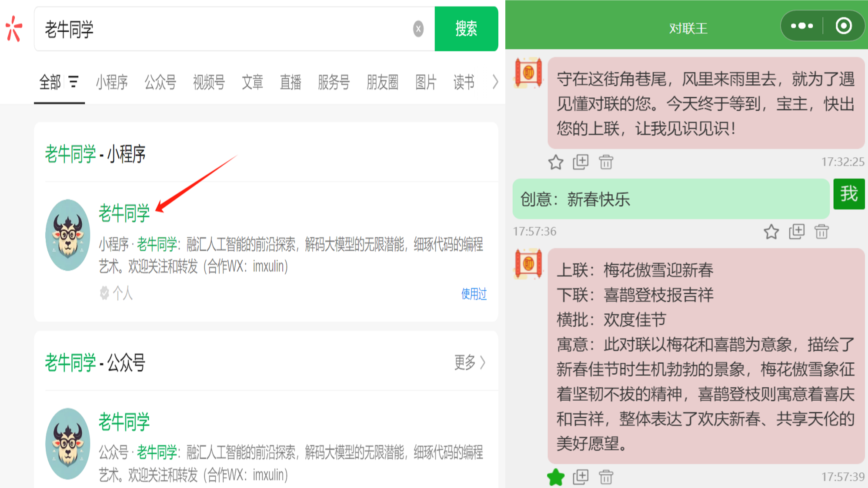
Task: Switch to the 图片 tab
Action: (x=426, y=82)
